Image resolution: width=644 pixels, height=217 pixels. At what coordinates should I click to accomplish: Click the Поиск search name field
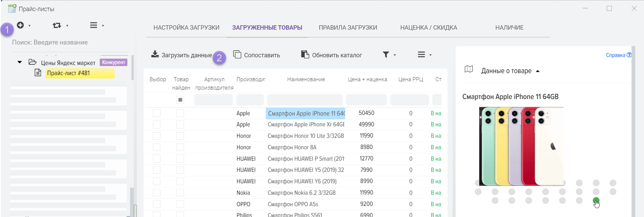(67, 42)
